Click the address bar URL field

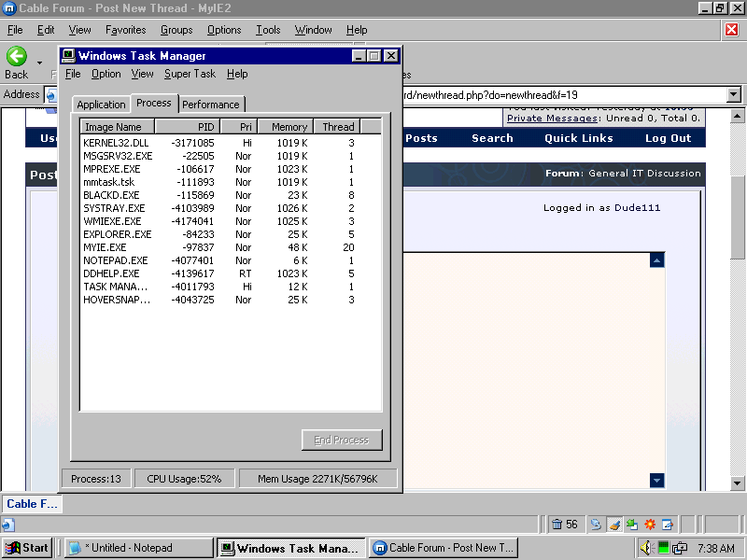click(565, 95)
